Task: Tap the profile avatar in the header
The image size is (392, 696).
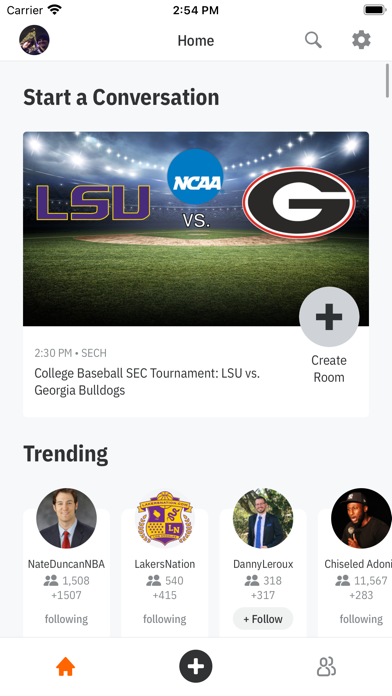Action: pos(34,40)
